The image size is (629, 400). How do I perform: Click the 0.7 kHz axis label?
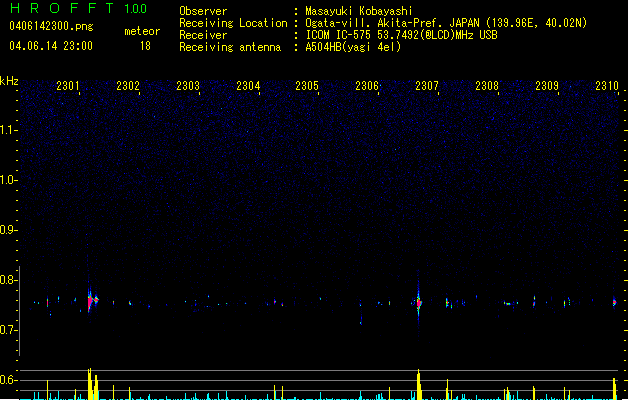[8, 330]
